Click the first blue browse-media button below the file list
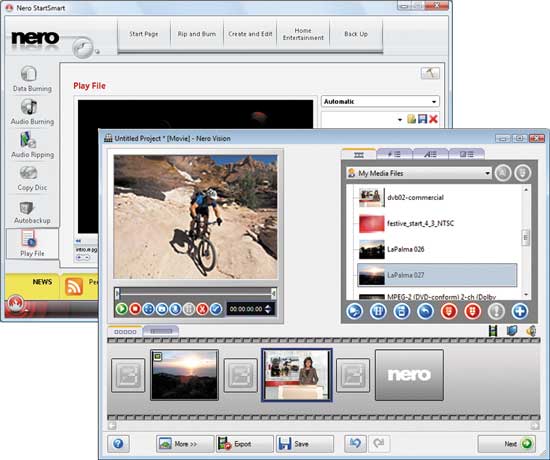550x460 pixels. tap(355, 311)
